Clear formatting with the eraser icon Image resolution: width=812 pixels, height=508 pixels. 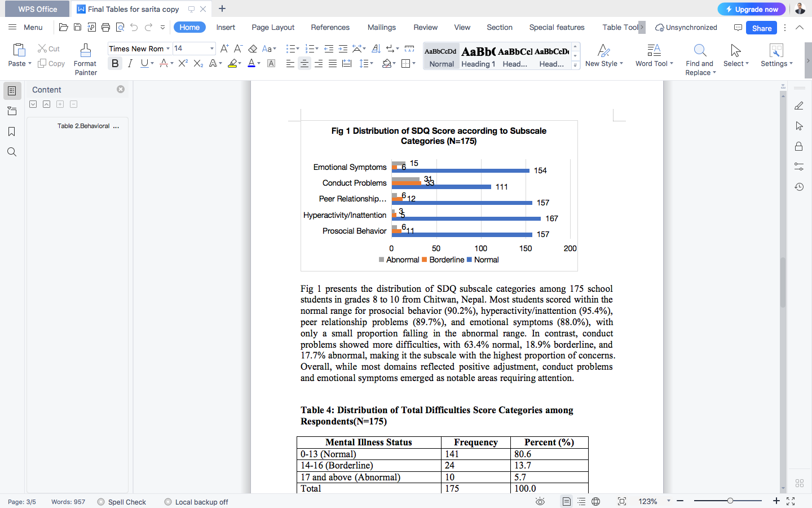coord(252,50)
